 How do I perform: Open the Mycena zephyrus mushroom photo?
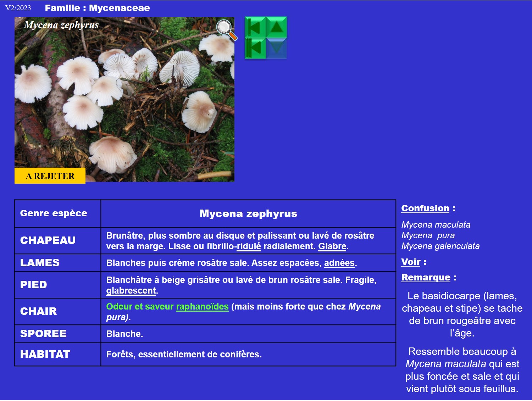click(124, 100)
